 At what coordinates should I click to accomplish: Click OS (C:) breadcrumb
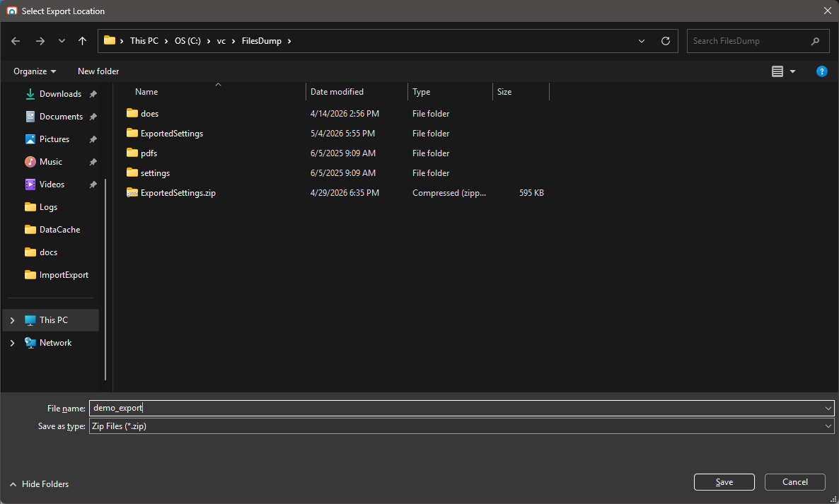(x=187, y=41)
